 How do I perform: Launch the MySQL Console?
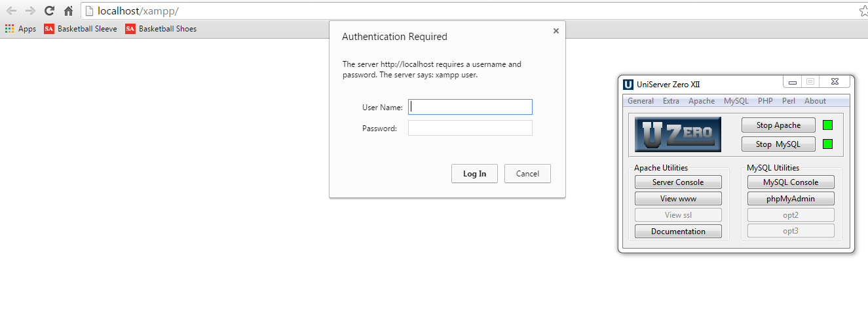[791, 182]
